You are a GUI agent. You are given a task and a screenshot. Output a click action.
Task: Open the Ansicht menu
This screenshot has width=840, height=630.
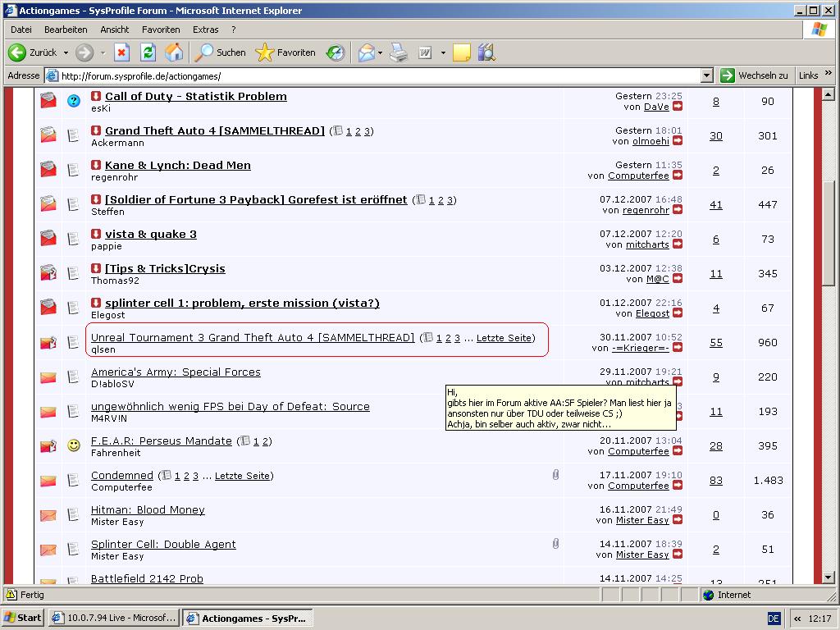pyautogui.click(x=115, y=30)
